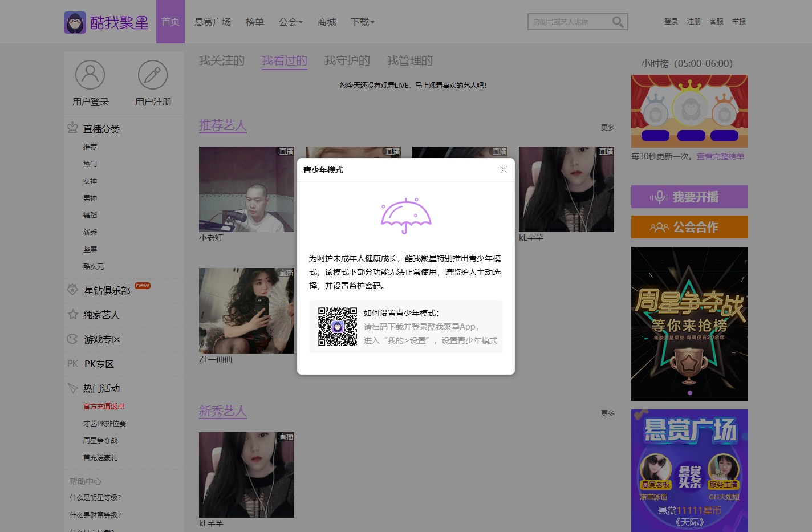Image resolution: width=812 pixels, height=532 pixels.
Task: Select the 热门 category
Action: coord(90,164)
